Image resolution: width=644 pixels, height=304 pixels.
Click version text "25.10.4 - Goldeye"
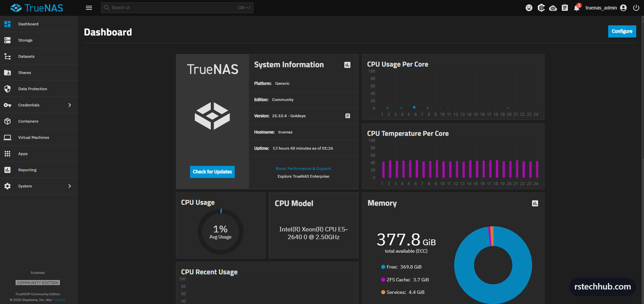(x=289, y=116)
